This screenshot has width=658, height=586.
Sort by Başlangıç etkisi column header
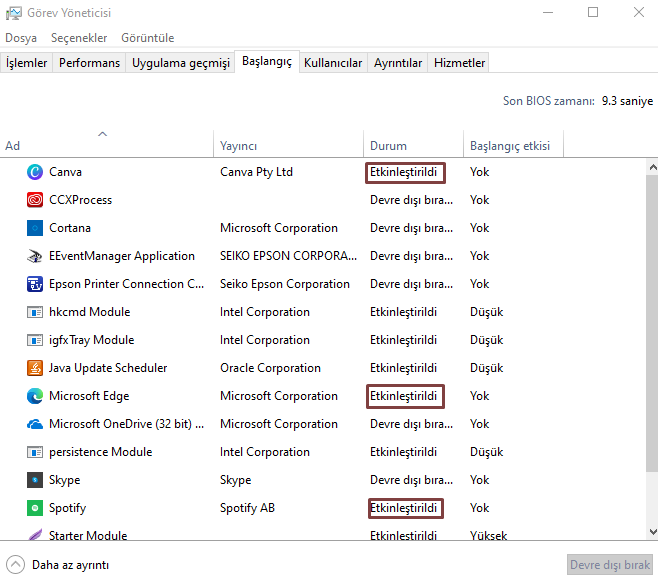tap(510, 146)
